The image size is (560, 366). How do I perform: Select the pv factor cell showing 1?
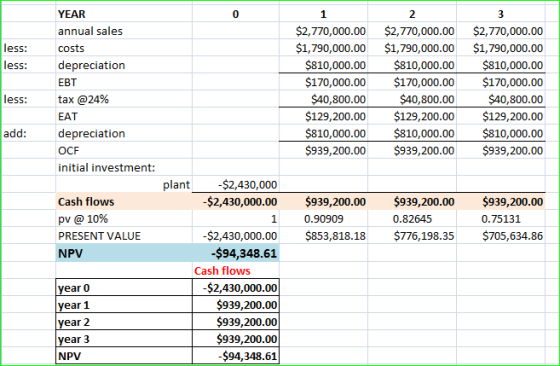tap(235, 219)
